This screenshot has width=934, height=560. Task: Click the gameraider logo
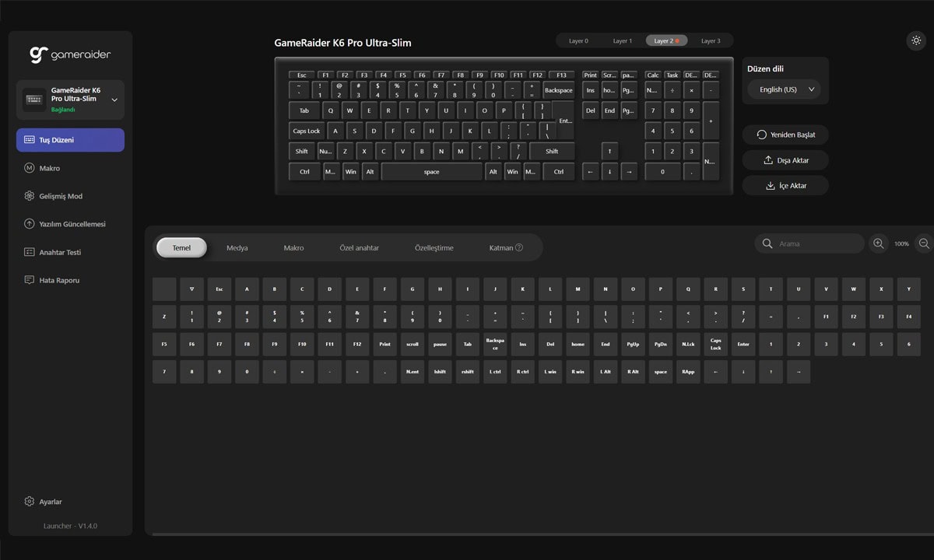[70, 54]
